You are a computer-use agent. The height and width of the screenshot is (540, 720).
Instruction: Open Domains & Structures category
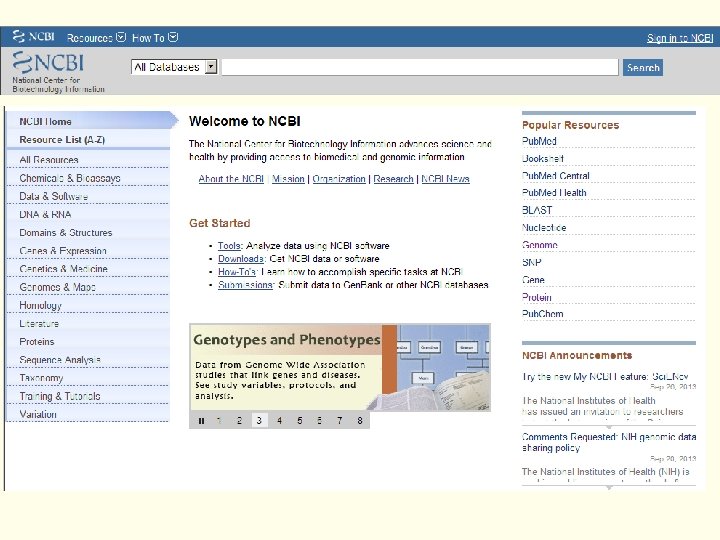pos(66,233)
